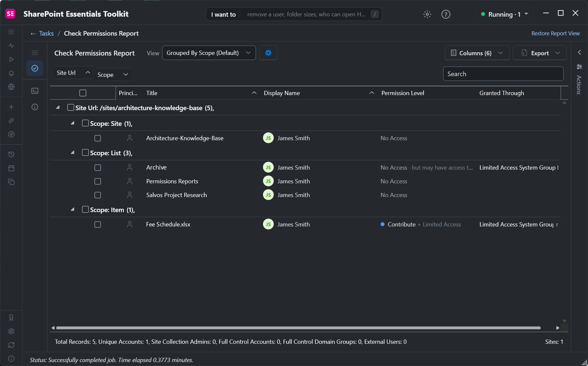Open the Columns (6) dropdown
588x366 pixels.
(x=477, y=53)
